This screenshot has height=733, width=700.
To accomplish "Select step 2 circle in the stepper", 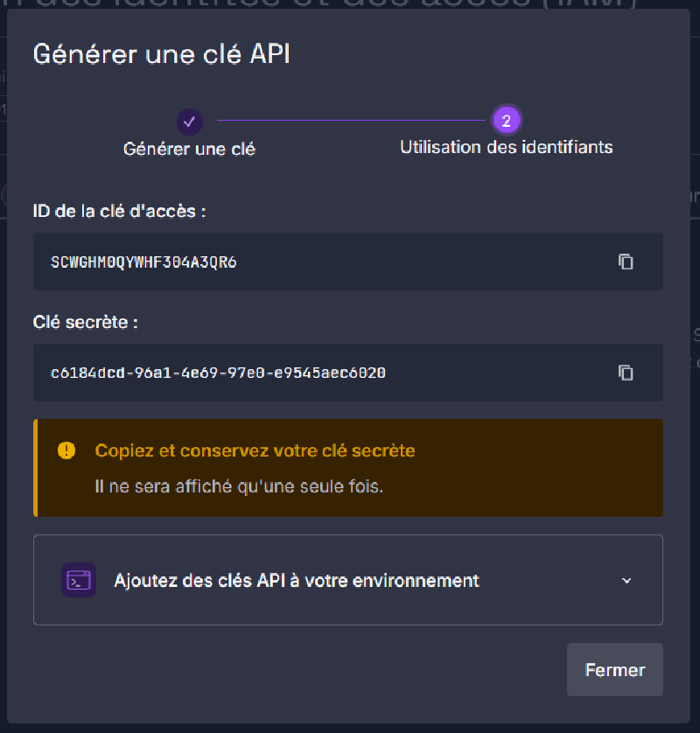I will [x=507, y=121].
